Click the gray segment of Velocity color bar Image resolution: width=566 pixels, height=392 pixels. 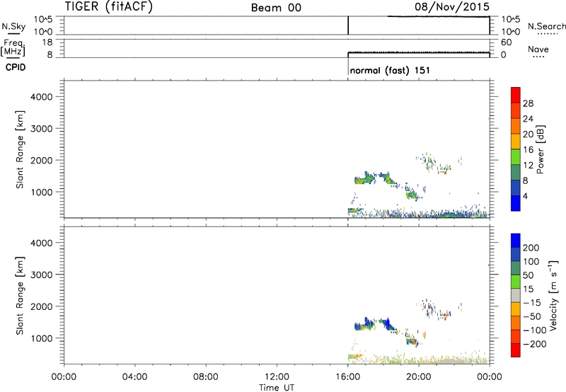coord(516,295)
